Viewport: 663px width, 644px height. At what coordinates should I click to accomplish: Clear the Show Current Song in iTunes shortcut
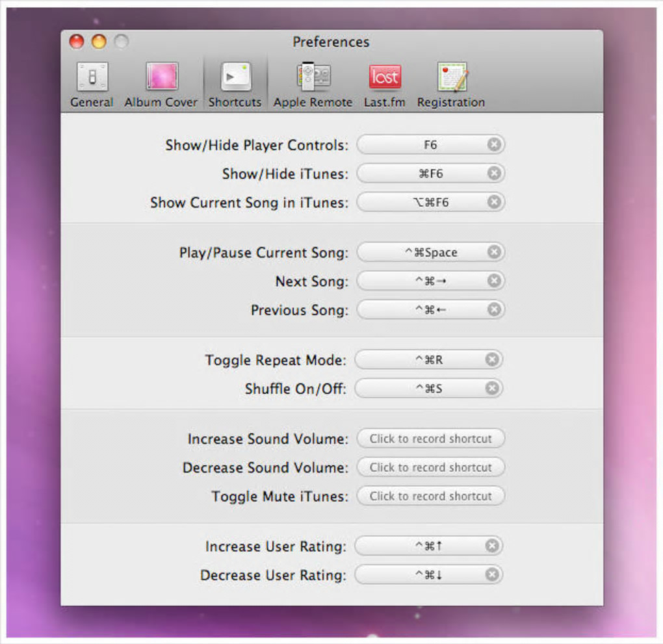tap(494, 202)
